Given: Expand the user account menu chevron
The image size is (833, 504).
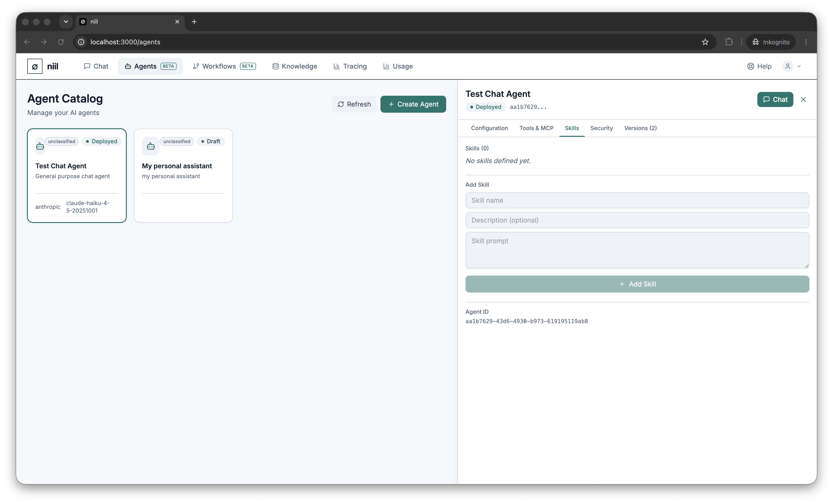Looking at the screenshot, I should pos(799,66).
